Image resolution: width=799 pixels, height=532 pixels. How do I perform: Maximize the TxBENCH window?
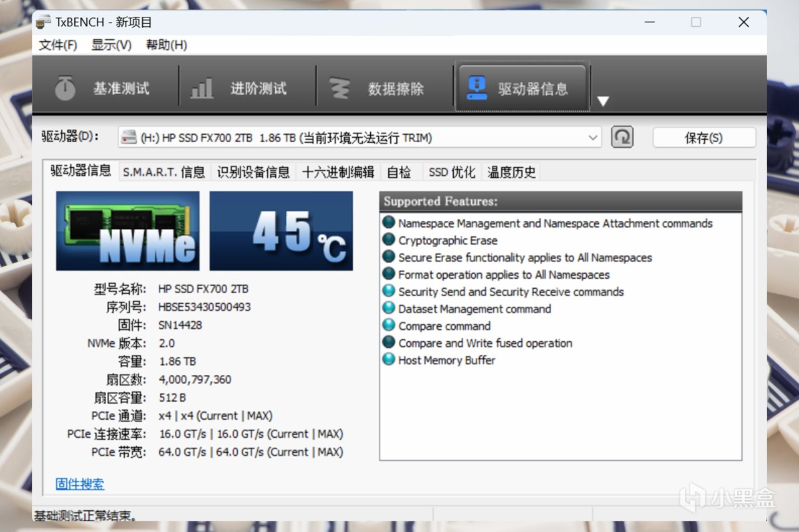696,22
